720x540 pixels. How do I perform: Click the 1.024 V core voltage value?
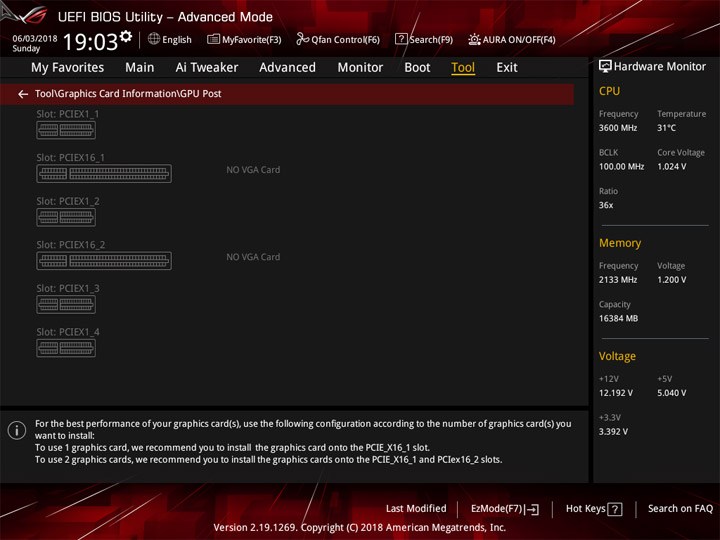pos(672,167)
